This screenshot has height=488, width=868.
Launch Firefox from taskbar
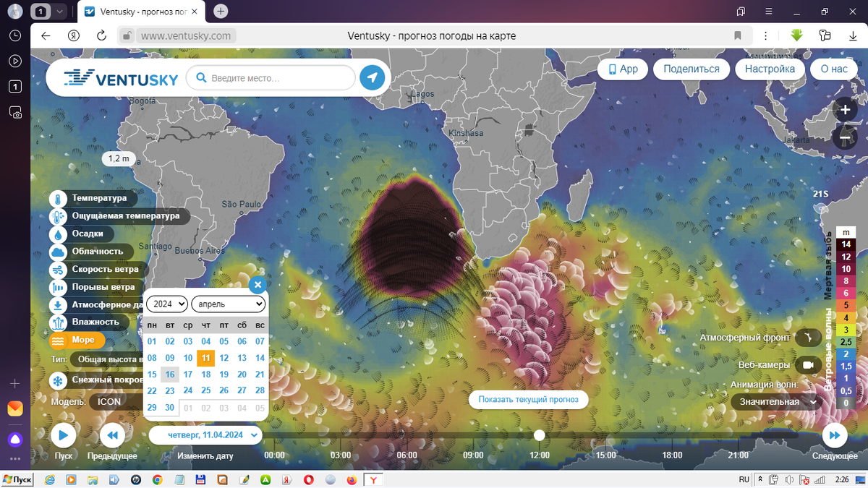click(x=352, y=479)
